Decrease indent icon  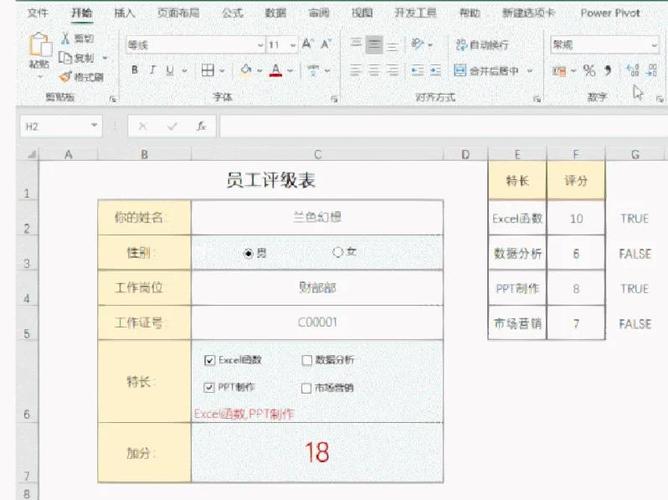418,70
